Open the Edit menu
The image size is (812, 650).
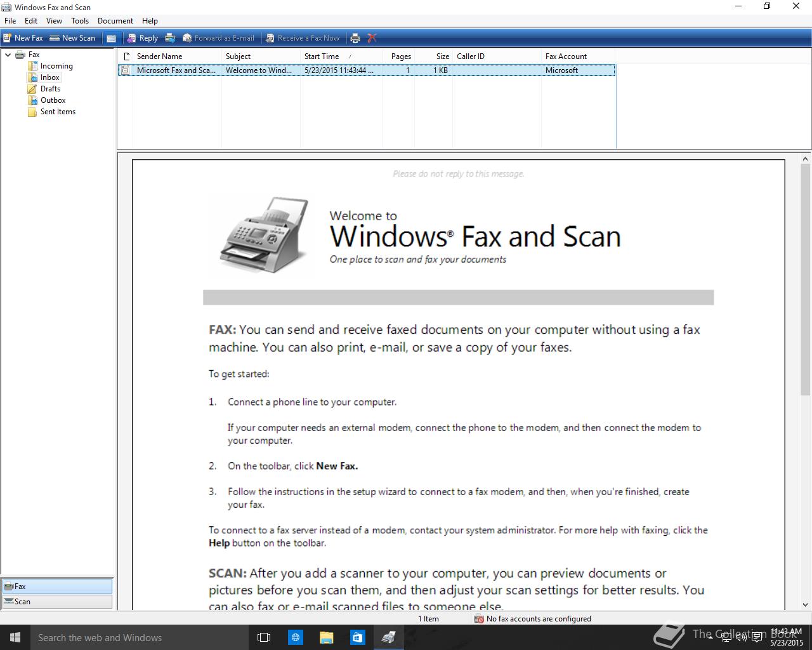click(x=31, y=21)
